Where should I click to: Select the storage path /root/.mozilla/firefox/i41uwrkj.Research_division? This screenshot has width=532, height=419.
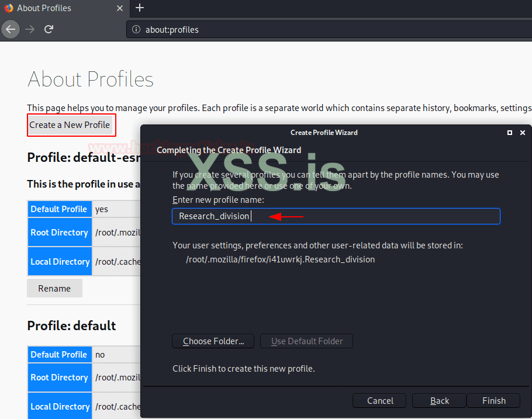280,259
